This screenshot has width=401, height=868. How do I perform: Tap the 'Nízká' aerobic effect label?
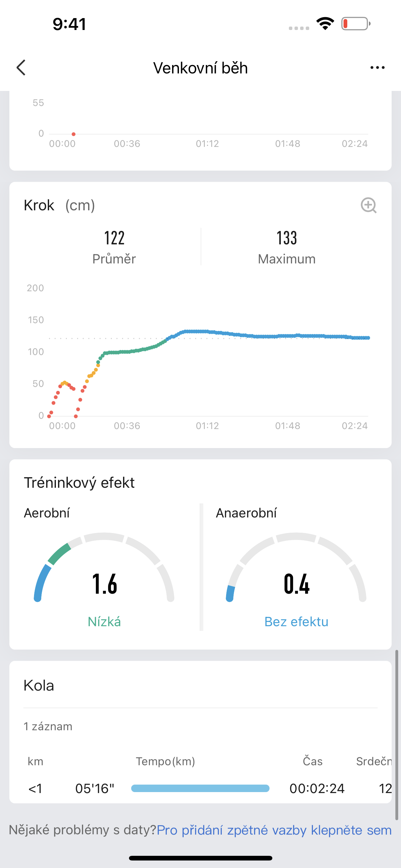[x=104, y=622]
